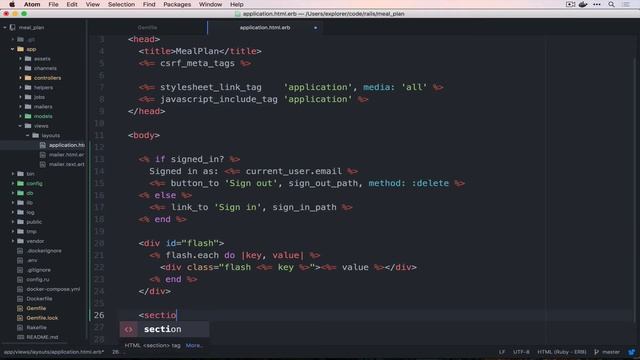This screenshot has height=360, width=640.
Task: Open Spotlight search in the menu bar
Action: click(611, 4)
